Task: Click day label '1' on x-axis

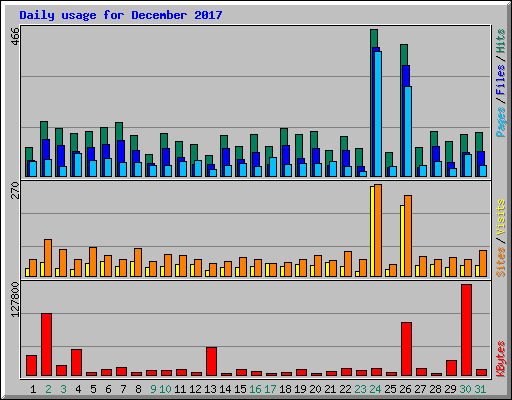Action: click(33, 389)
